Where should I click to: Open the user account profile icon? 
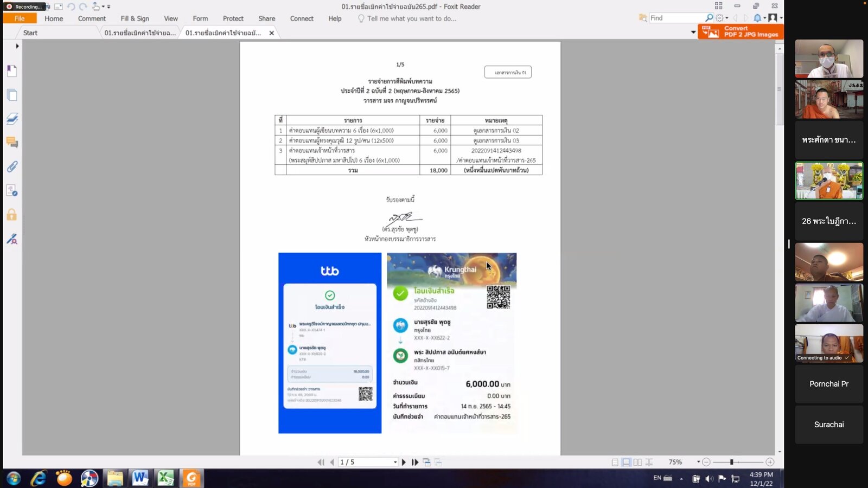point(773,18)
